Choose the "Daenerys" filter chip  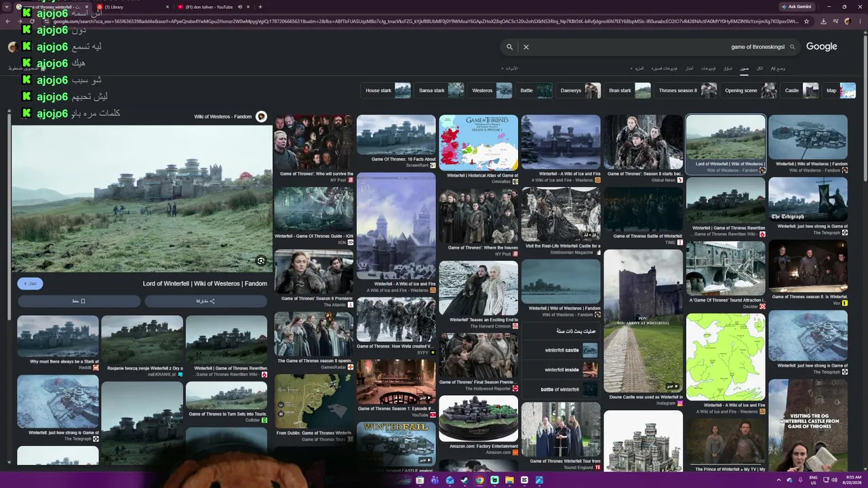click(579, 90)
